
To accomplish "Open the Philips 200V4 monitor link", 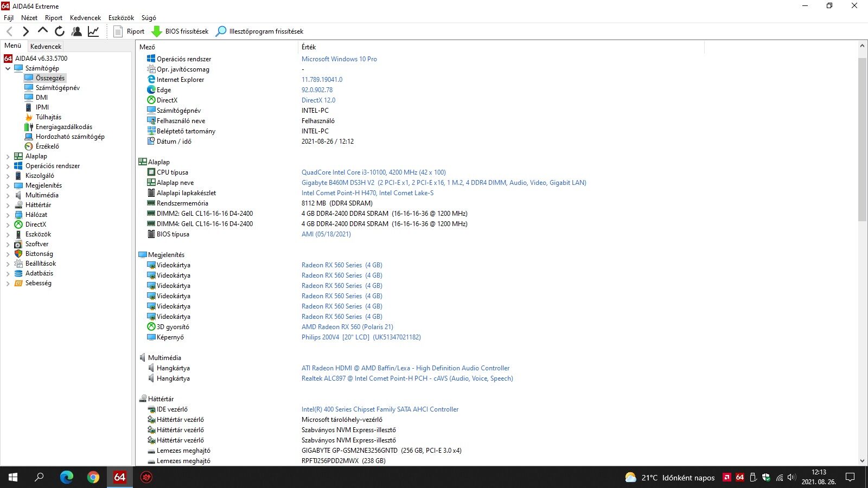I will (361, 337).
